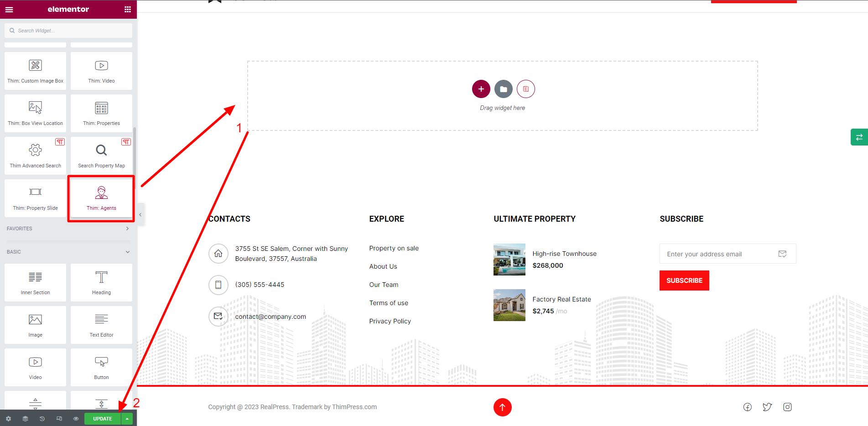The image size is (868, 426).
Task: Open the Twitter footer icon
Action: [x=767, y=407]
